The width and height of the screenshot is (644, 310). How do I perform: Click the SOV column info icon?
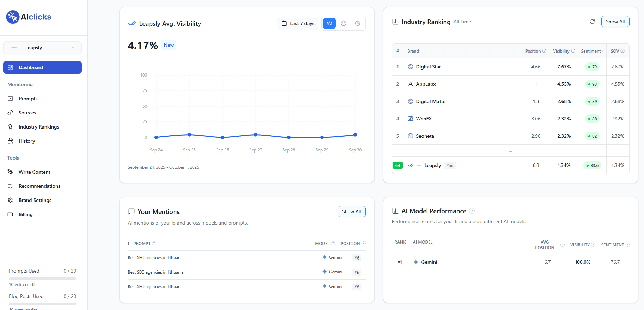(622, 51)
